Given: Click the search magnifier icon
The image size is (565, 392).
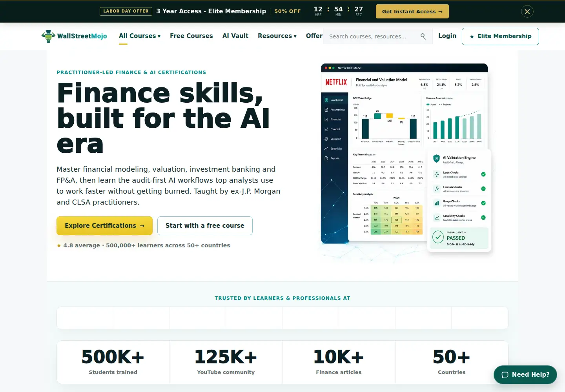Looking at the screenshot, I should coord(423,36).
